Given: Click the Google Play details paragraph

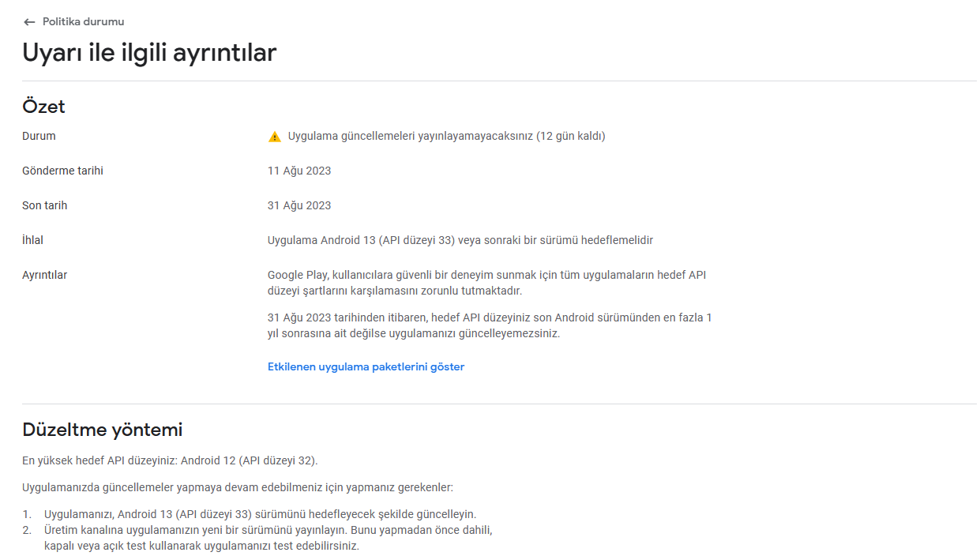Looking at the screenshot, I should 486,283.
